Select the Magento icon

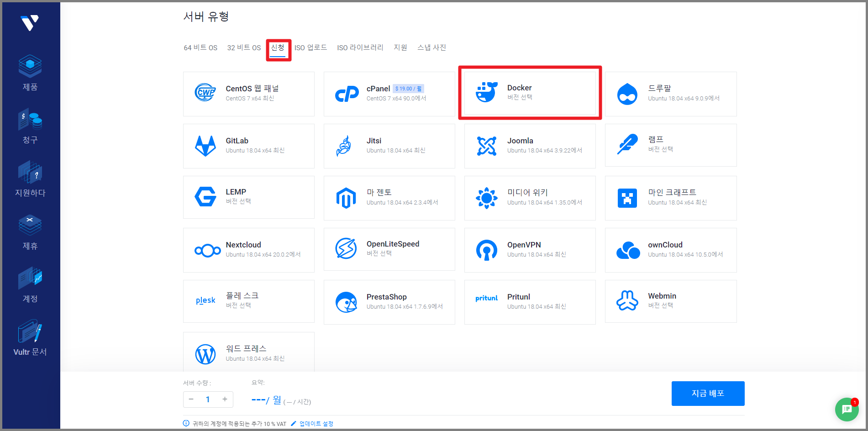point(346,198)
